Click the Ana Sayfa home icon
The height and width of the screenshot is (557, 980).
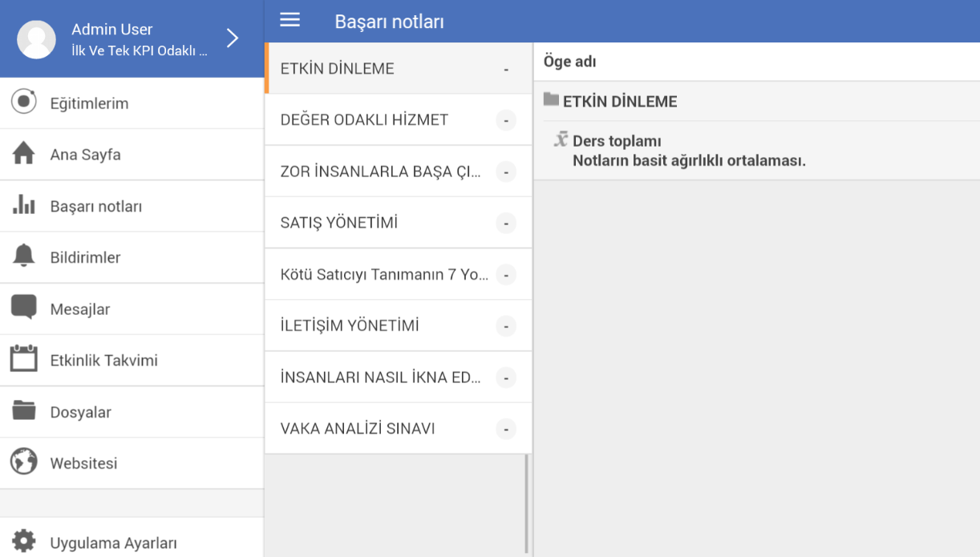(x=24, y=154)
